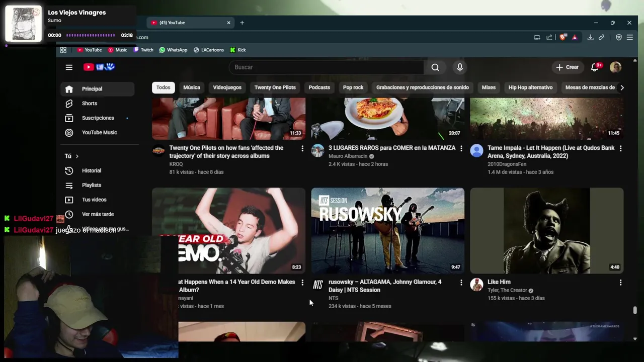Open the YouTube hamburger guide menu
This screenshot has height=362, width=644.
tap(69, 67)
